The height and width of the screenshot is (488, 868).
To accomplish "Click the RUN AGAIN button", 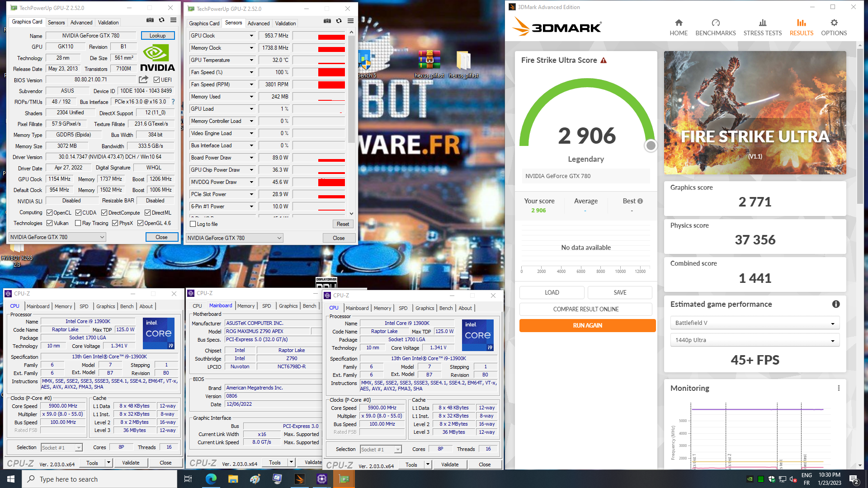I will tap(587, 325).
